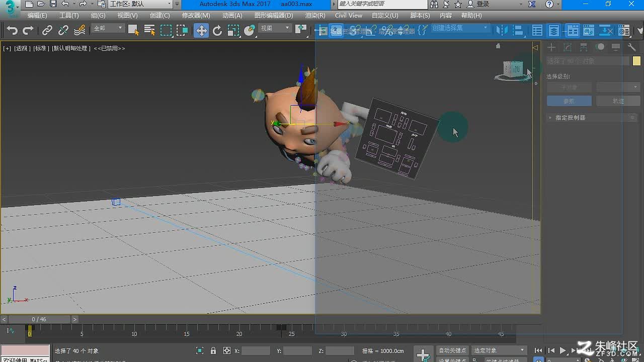Open the Hierarchy command panel tab
Viewport: 644px width, 362px height.
tap(584, 47)
